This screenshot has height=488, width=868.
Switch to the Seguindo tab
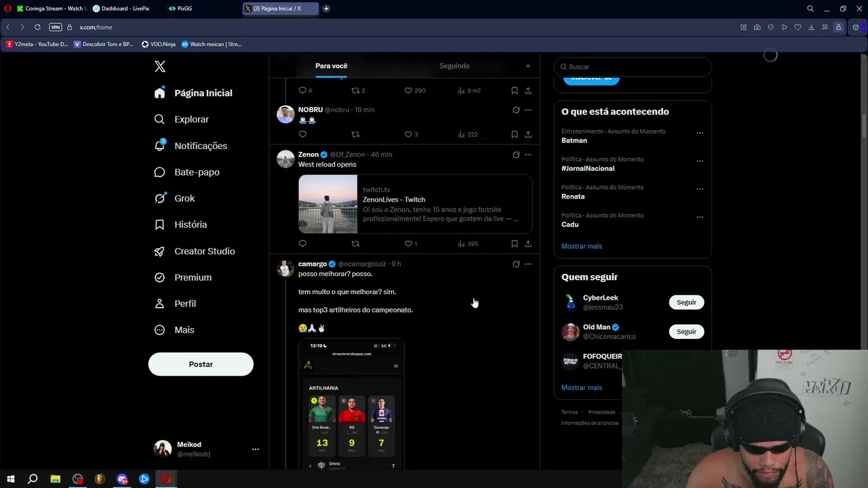pos(454,66)
